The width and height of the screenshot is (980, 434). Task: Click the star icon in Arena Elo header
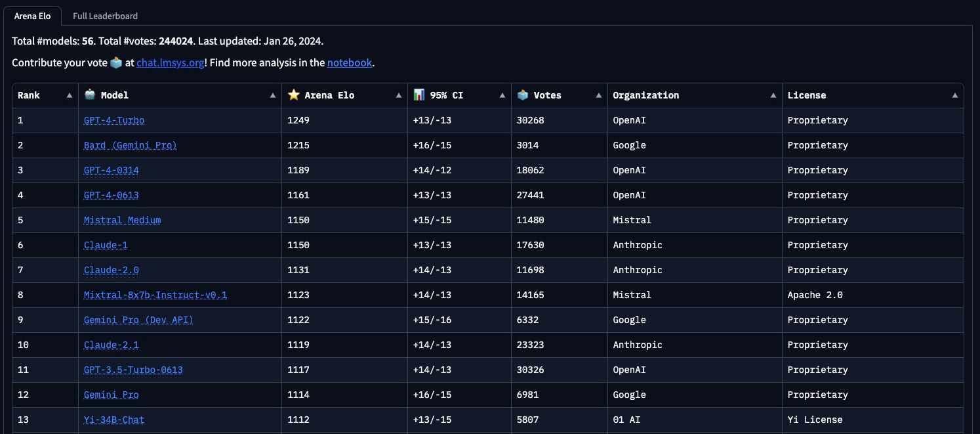[x=293, y=95]
